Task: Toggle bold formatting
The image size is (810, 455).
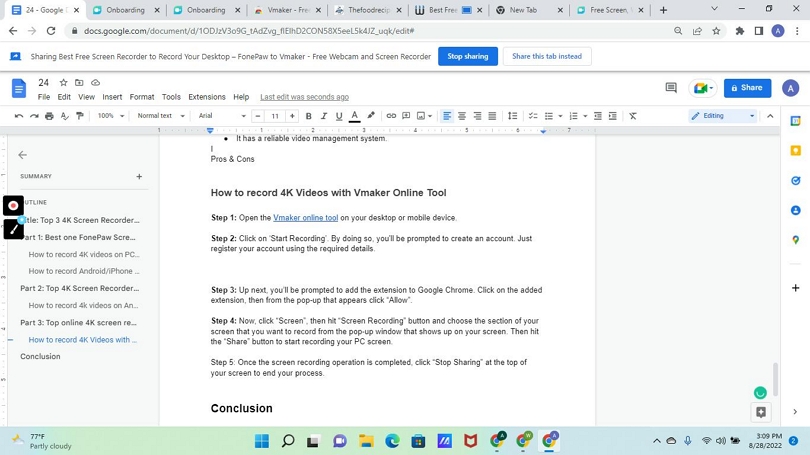Action: pos(308,116)
